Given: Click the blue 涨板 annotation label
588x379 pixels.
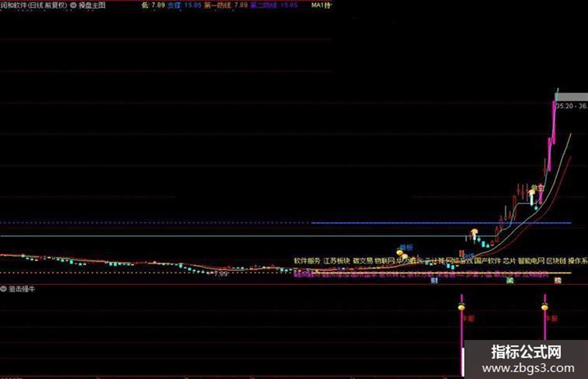Looking at the screenshot, I should tap(406, 247).
